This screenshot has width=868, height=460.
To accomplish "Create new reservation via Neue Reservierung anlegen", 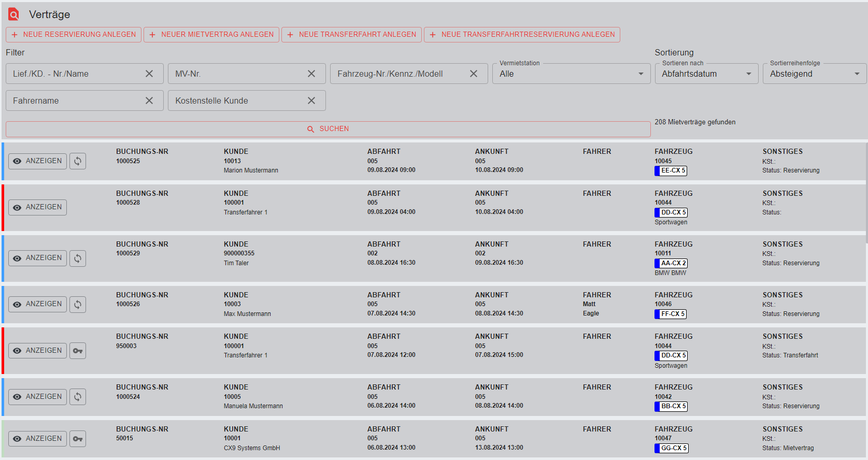I will pos(74,35).
